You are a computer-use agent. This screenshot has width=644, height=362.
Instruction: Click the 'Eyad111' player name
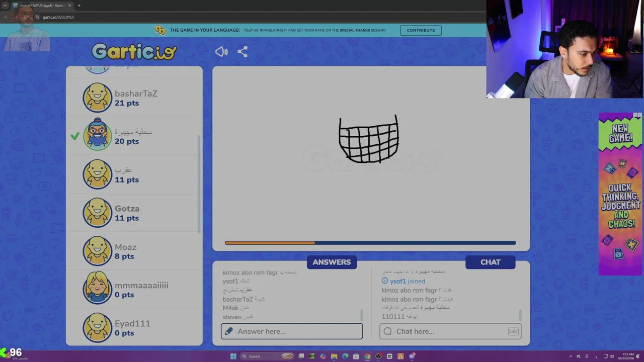tap(132, 323)
